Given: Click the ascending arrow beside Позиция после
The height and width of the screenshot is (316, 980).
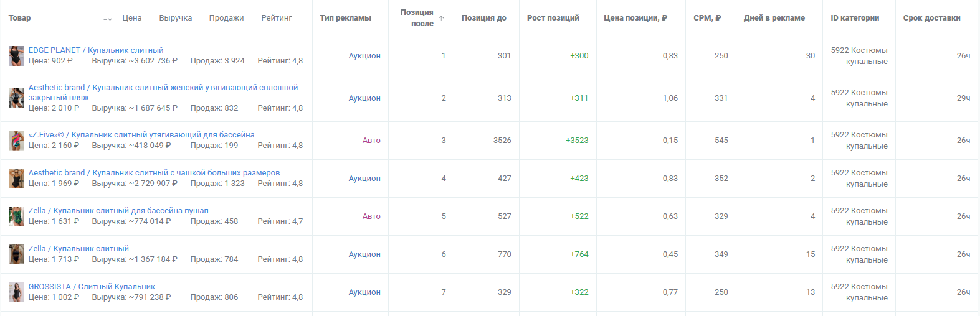Looking at the screenshot, I should point(441,18).
